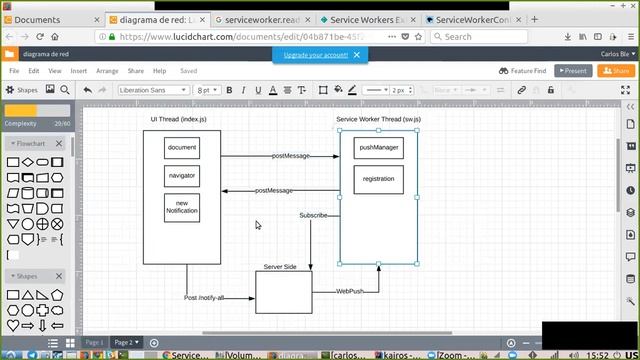Image resolution: width=640 pixels, height=360 pixels.
Task: Select the heart shape in Shapes
Action: [13, 325]
